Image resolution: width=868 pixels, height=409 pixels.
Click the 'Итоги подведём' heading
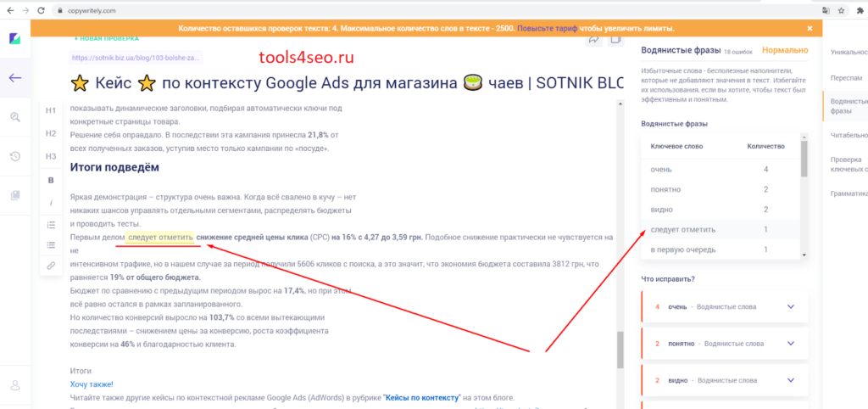(x=114, y=167)
